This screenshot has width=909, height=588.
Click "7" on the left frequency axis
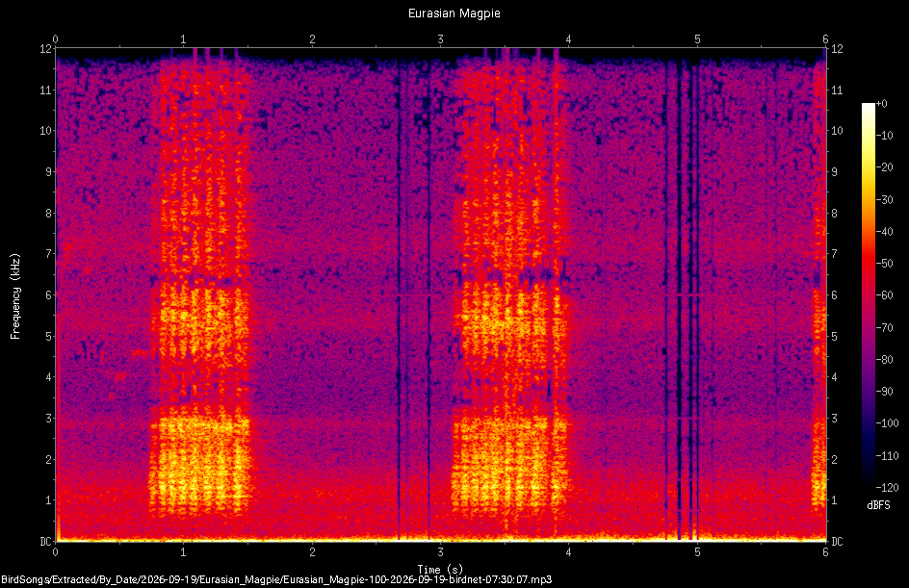[48, 254]
